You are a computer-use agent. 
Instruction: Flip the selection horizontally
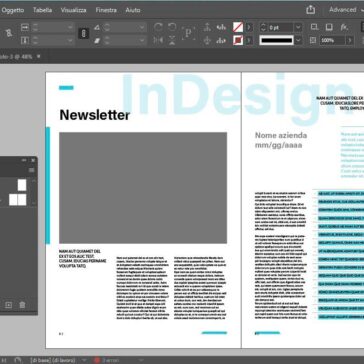pos(158,40)
